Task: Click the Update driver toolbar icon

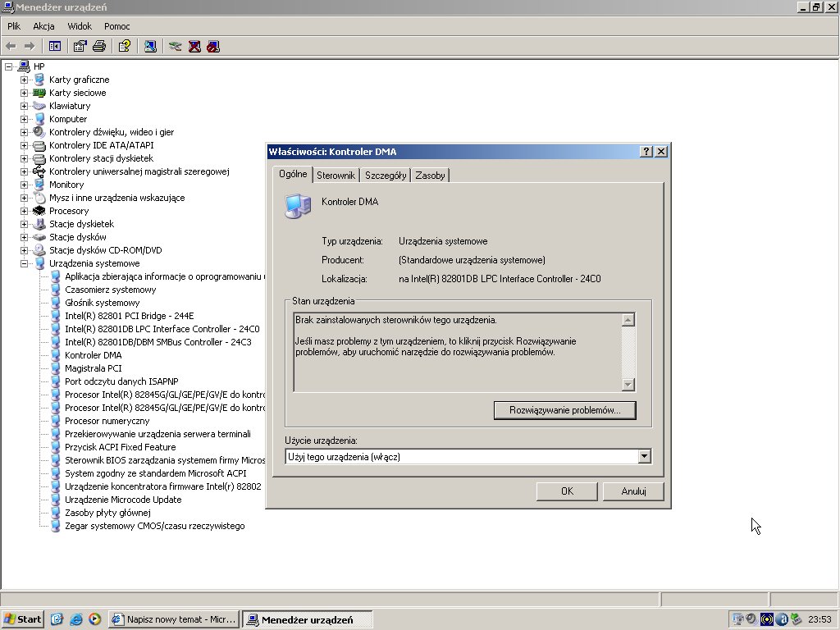Action: click(176, 47)
